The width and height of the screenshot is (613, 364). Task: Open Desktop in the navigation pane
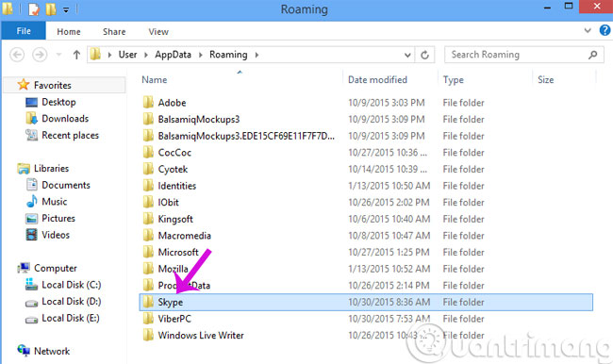[x=58, y=102]
